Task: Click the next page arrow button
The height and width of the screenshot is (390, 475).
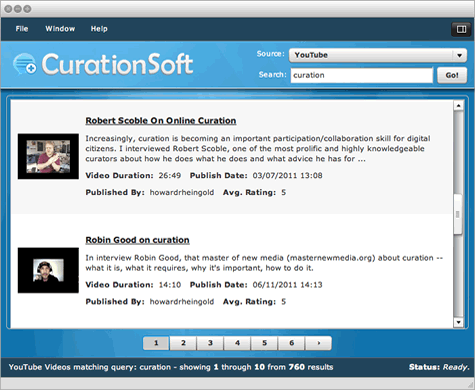Action: [318, 343]
